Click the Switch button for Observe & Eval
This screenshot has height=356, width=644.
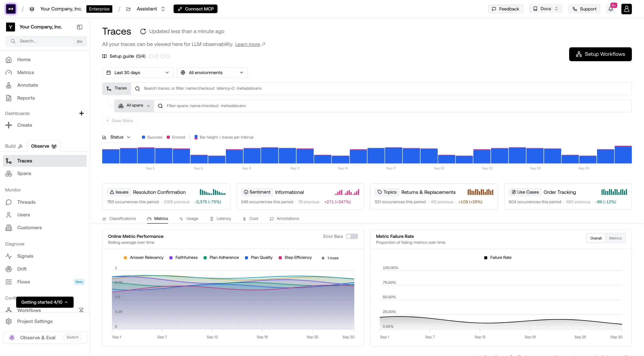[72, 337]
